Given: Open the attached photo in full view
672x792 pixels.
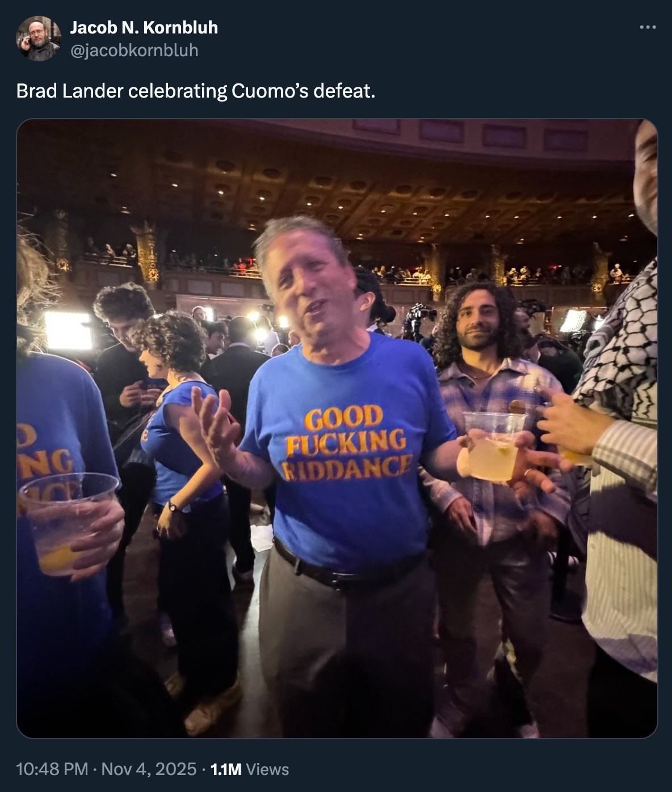Looking at the screenshot, I should pyautogui.click(x=337, y=428).
